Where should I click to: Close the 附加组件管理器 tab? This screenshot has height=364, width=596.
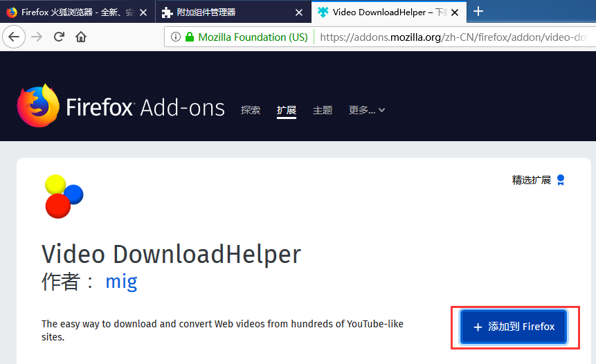299,12
